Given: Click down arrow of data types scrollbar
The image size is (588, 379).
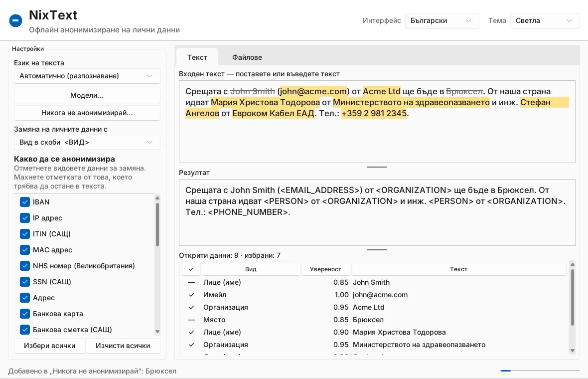Looking at the screenshot, I should (157, 332).
